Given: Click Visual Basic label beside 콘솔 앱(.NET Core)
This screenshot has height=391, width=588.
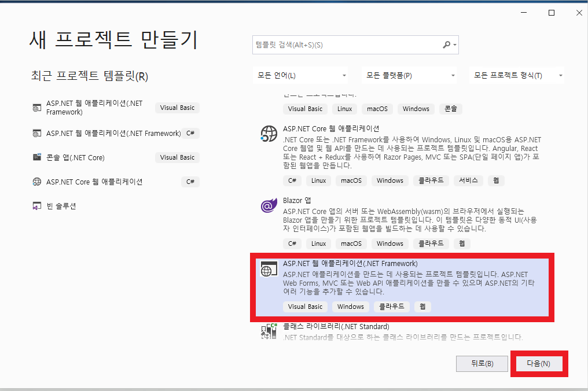Looking at the screenshot, I should (177, 157).
